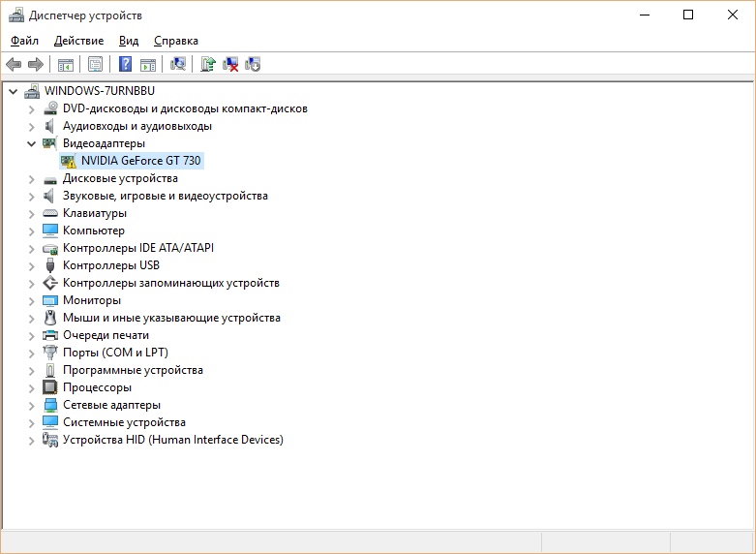Select the 'Контроллеры IDE ATA/ATAPI' label
The image size is (756, 554).
pyautogui.click(x=137, y=248)
